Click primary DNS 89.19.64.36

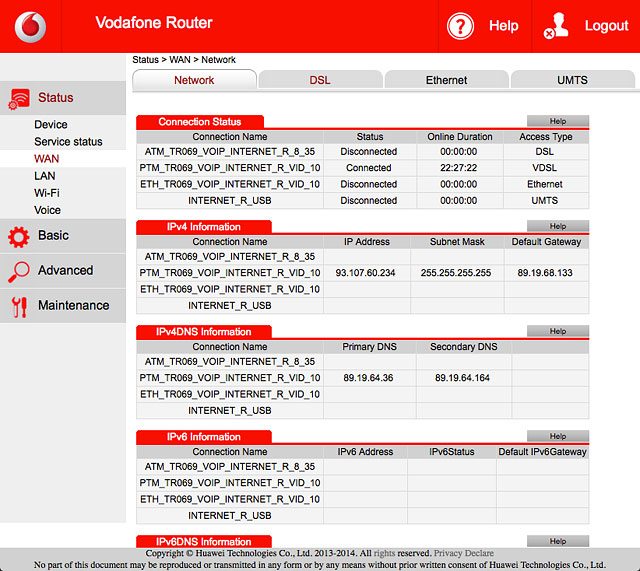(x=368, y=378)
